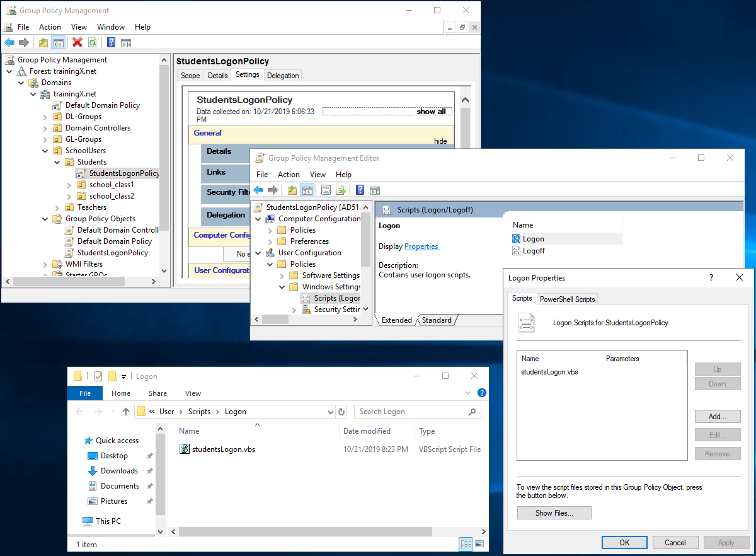Toggle Show/Hide Console Tree in Group Policy Management toolbar

point(58,42)
